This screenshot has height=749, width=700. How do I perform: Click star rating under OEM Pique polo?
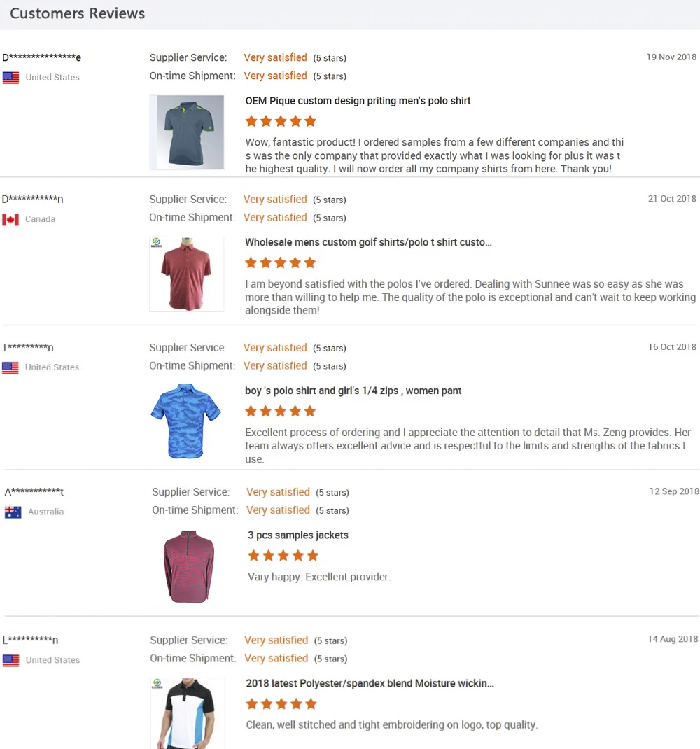[281, 121]
